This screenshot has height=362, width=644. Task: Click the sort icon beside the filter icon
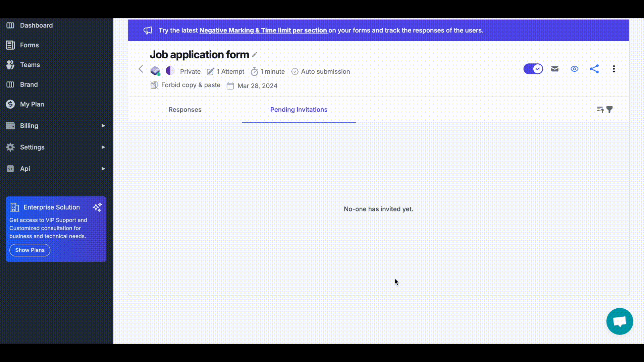tap(600, 110)
